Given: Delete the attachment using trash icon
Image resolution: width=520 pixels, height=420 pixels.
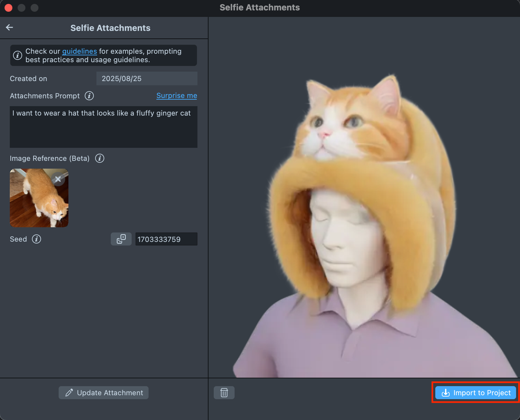Looking at the screenshot, I should 224,393.
